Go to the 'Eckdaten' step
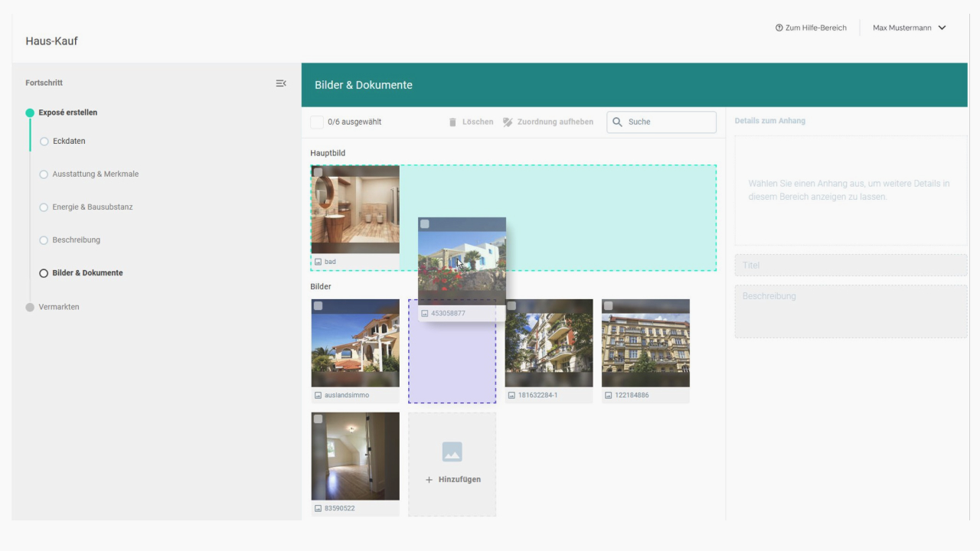 [x=69, y=142]
